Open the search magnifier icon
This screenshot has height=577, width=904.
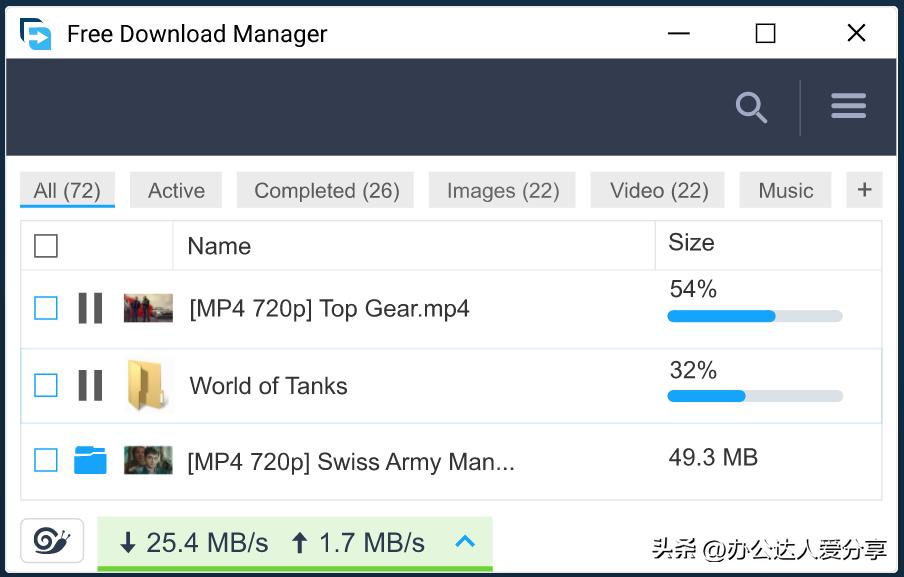(x=751, y=107)
